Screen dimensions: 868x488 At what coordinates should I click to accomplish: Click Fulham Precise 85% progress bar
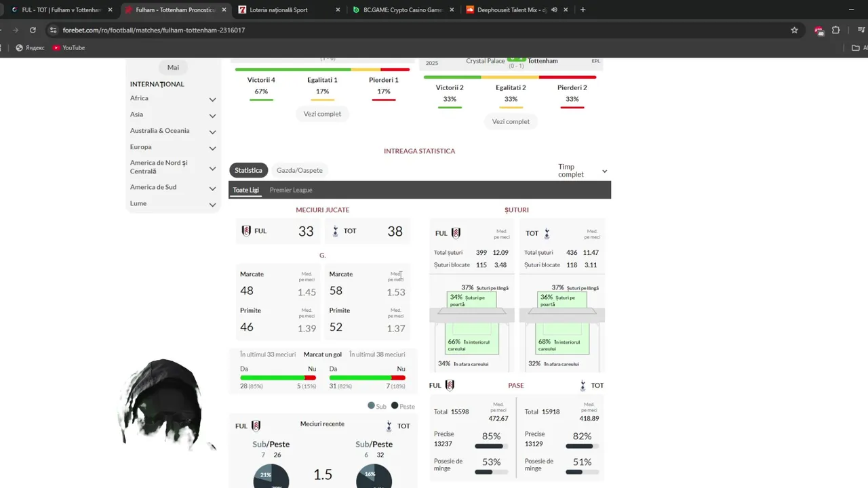(x=492, y=446)
